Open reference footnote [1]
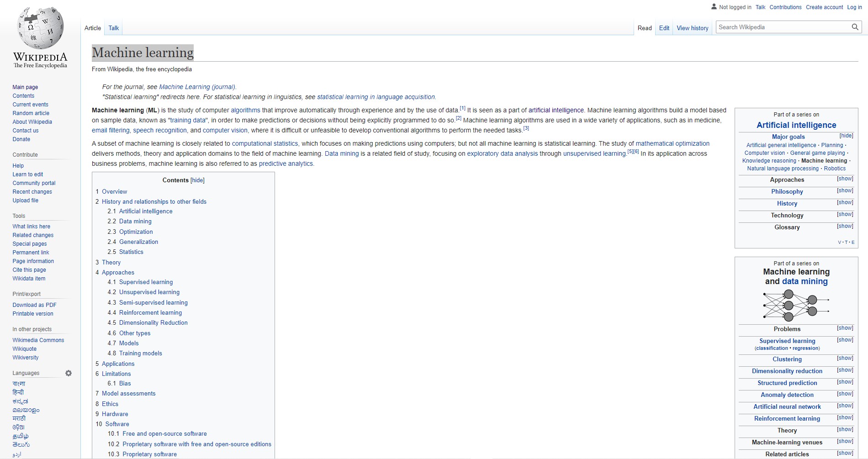This screenshot has width=868, height=459. [x=462, y=108]
